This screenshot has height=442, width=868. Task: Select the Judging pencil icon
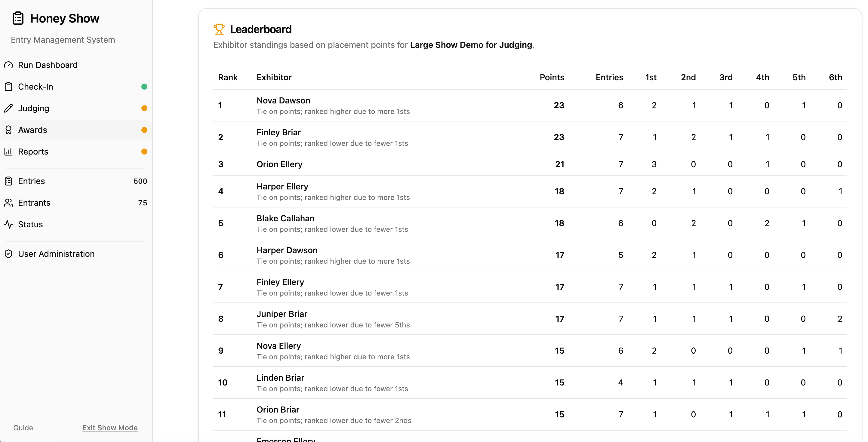coord(8,108)
